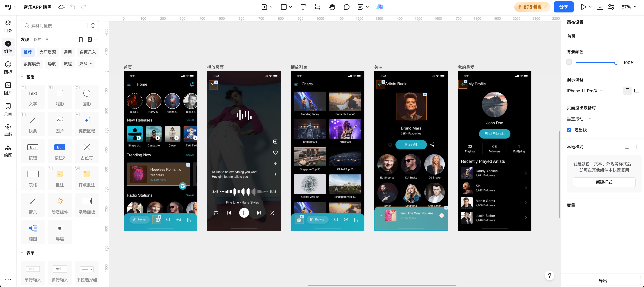Close the 618特惠 promotion badge
Viewport: 644px width, 287px height.
[x=545, y=7]
